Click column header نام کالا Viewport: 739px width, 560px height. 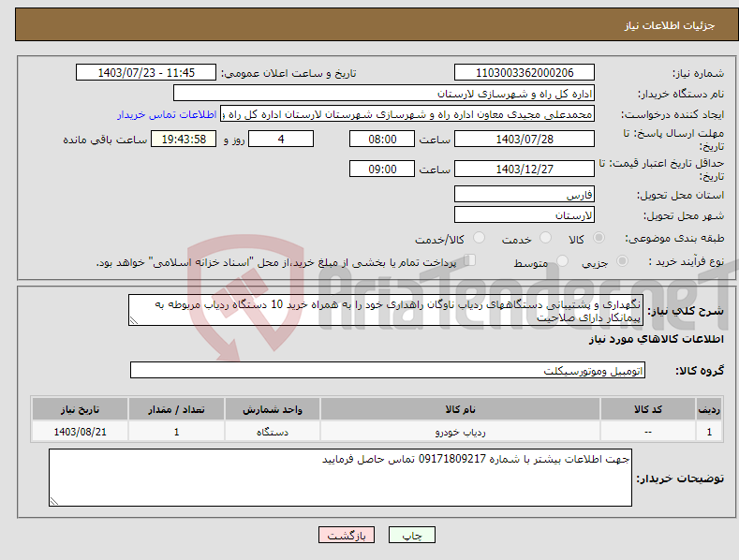pyautogui.click(x=460, y=409)
